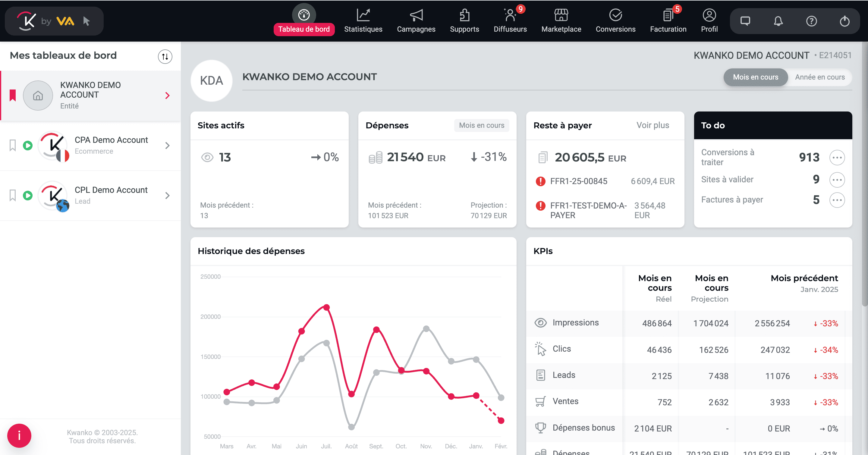The image size is (868, 455).
Task: Switch period to Année en cours
Action: tap(819, 77)
